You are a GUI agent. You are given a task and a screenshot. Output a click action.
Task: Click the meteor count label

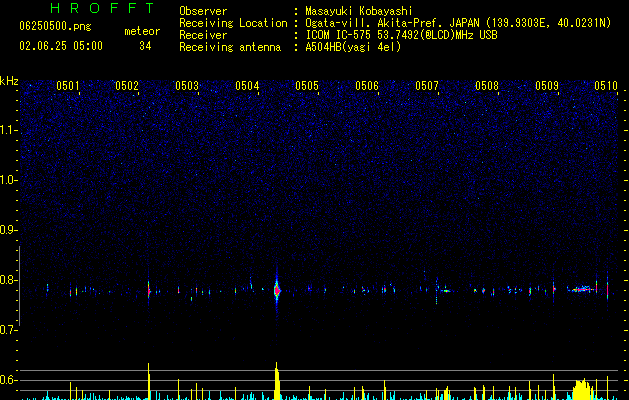click(x=142, y=31)
